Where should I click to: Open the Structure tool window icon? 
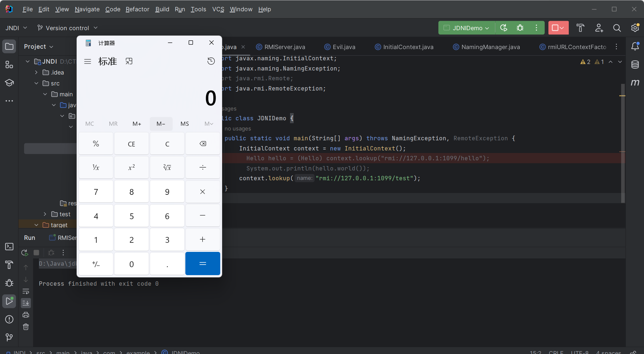9,65
